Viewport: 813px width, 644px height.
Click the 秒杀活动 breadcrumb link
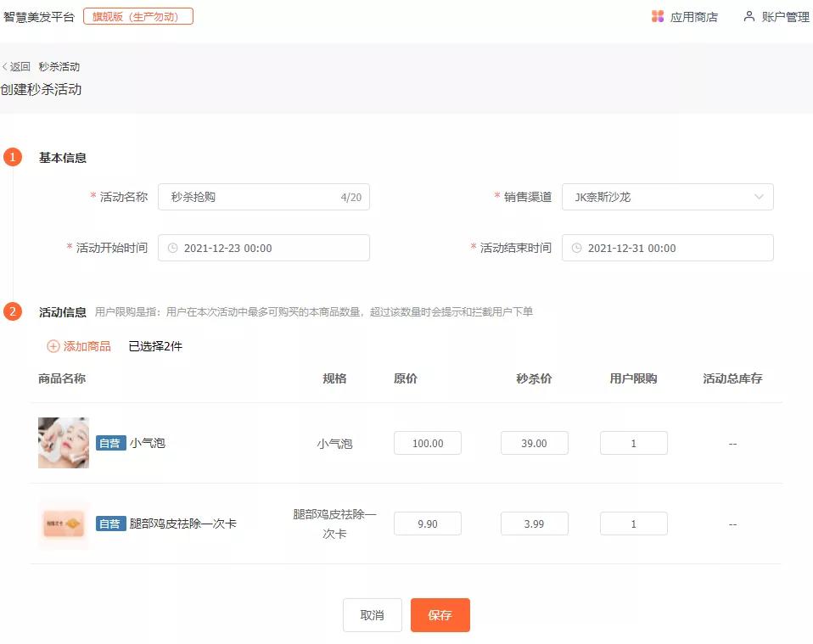point(59,66)
